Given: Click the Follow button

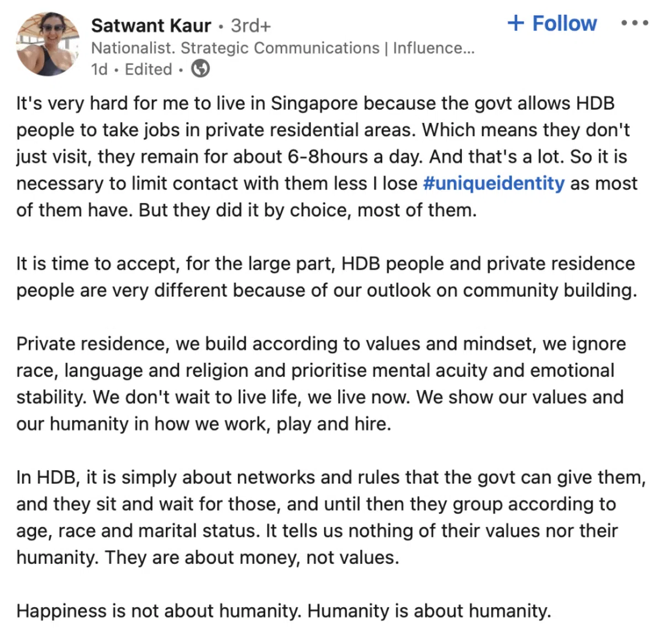Looking at the screenshot, I should tap(564, 23).
